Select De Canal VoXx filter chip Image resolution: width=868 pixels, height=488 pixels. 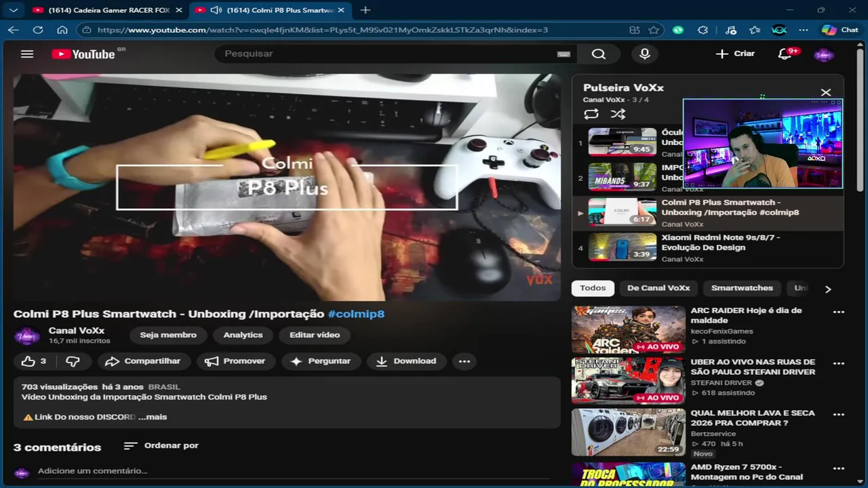pos(658,288)
